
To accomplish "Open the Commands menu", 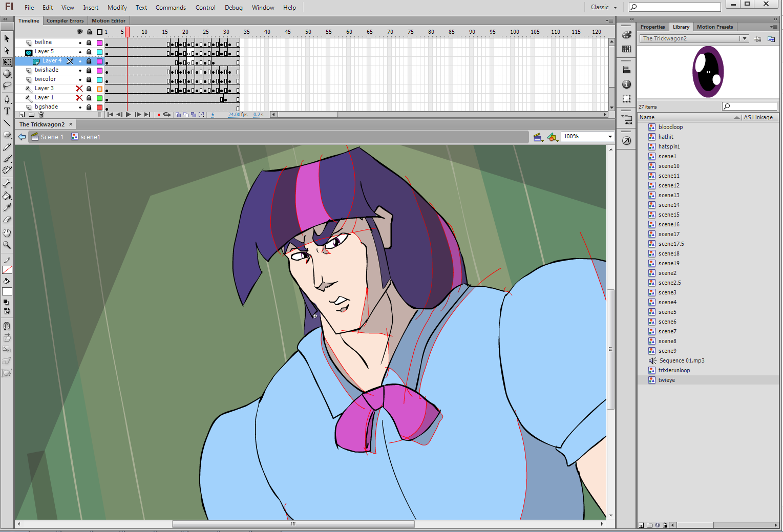I will [171, 8].
